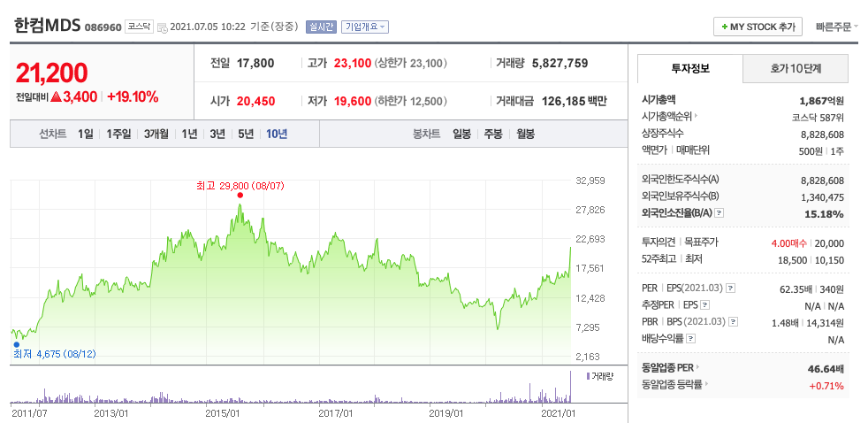Toggle the 실시간 real-time button
The width and height of the screenshot is (868, 423).
(x=321, y=27)
